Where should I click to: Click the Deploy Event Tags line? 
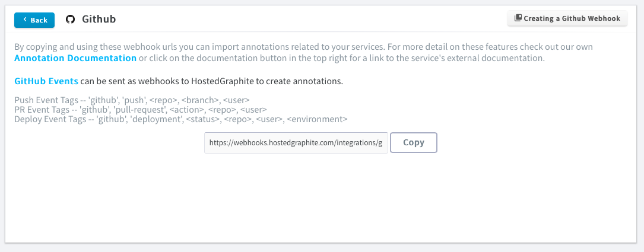[x=180, y=119]
